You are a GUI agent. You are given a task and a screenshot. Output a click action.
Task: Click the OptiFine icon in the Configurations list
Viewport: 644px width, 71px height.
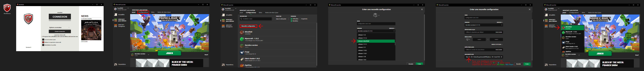[x=242, y=66]
